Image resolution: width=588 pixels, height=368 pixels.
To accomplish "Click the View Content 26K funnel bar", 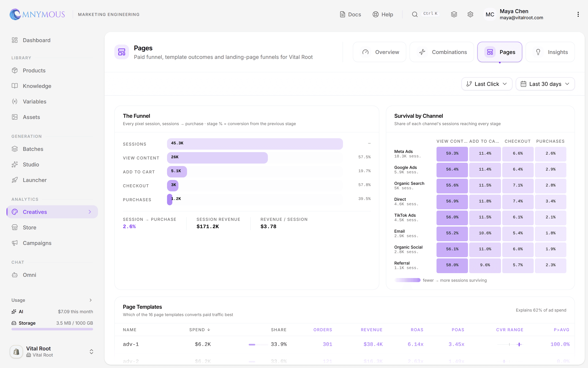I will pos(217,158).
